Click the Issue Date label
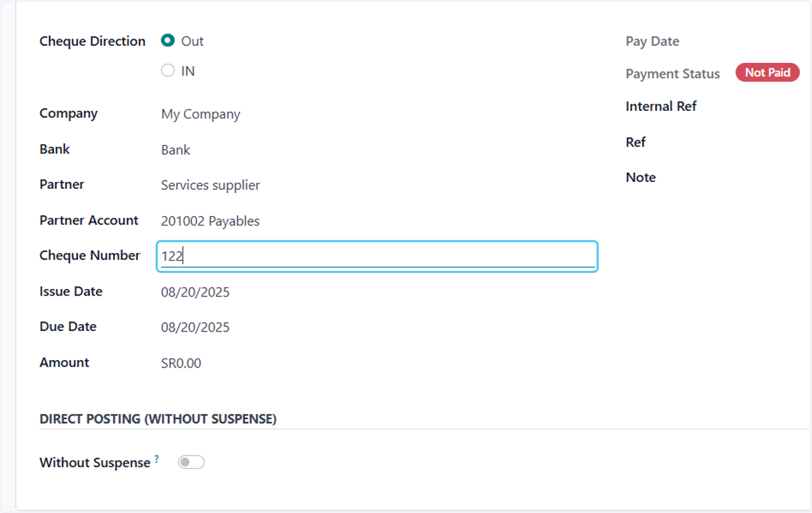 coord(71,292)
